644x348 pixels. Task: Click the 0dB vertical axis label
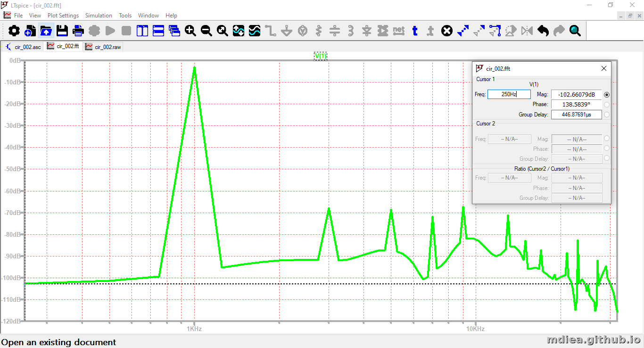(x=15, y=61)
